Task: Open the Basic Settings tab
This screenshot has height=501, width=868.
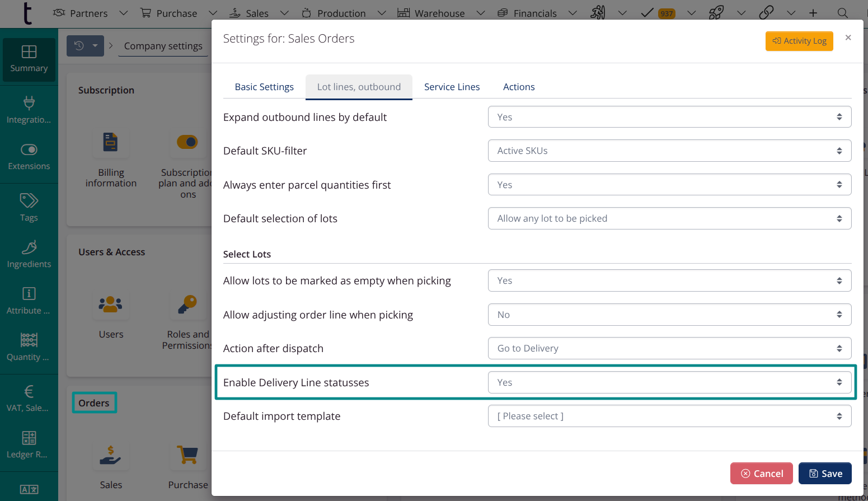Action: 264,87
